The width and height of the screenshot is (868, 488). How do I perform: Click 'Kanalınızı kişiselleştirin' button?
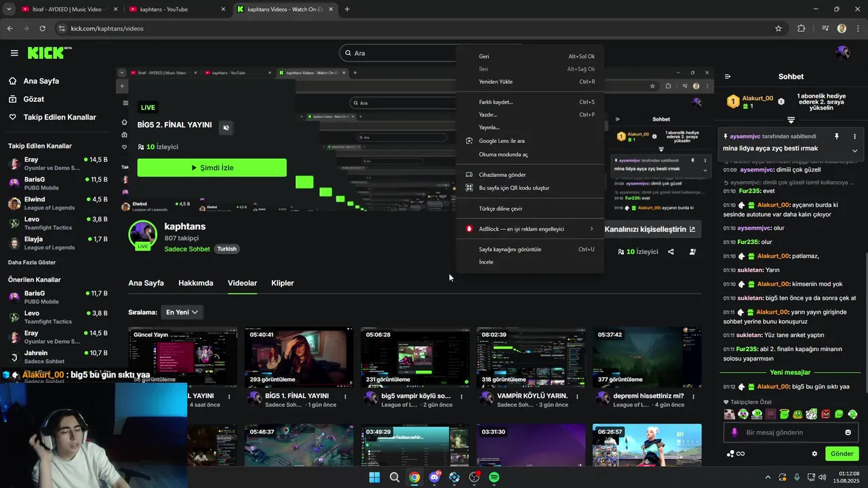coord(650,229)
